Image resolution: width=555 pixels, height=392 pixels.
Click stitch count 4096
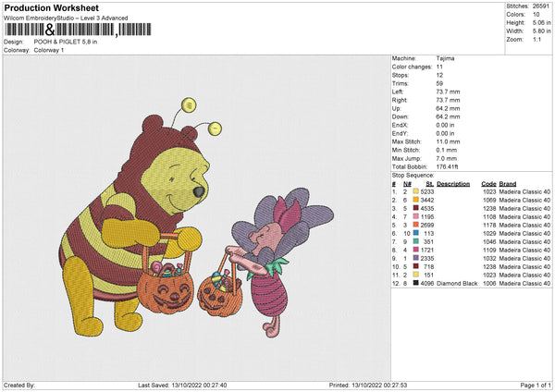tap(427, 284)
